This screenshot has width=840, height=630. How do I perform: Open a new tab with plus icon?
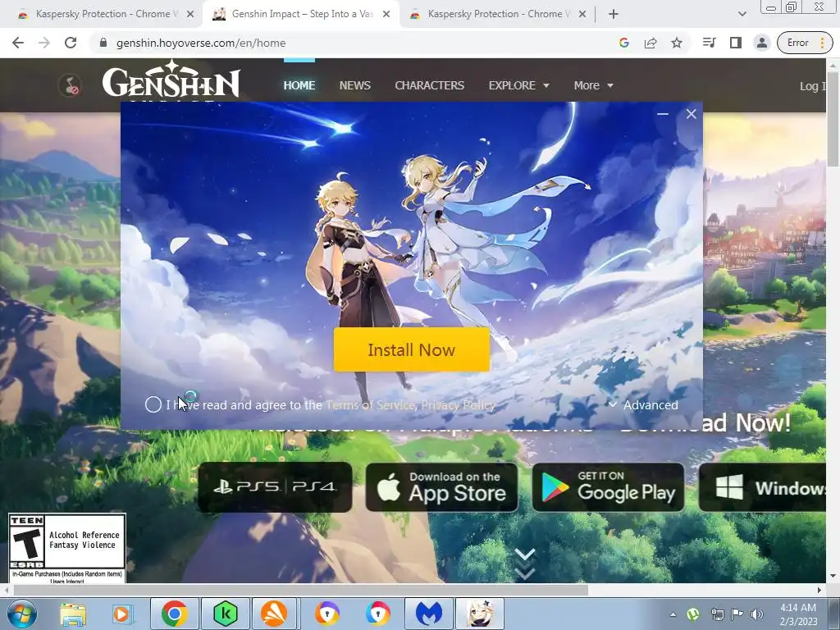tap(614, 14)
